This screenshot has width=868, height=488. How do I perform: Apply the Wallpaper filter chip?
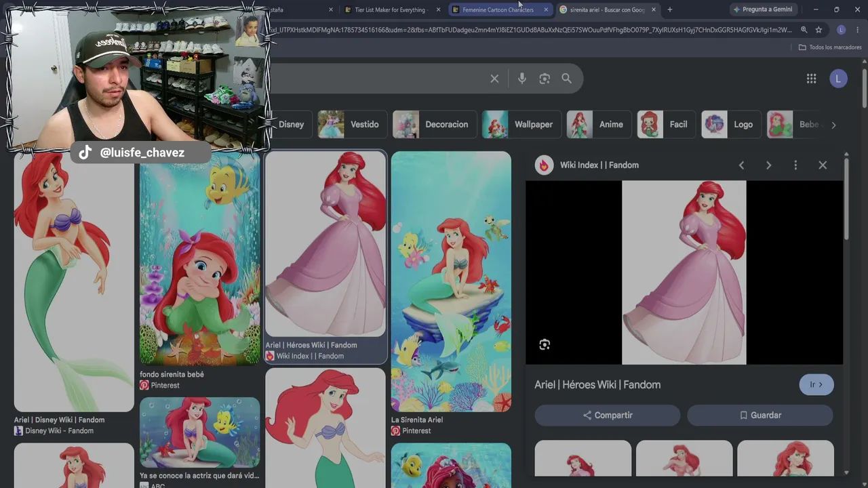(521, 125)
